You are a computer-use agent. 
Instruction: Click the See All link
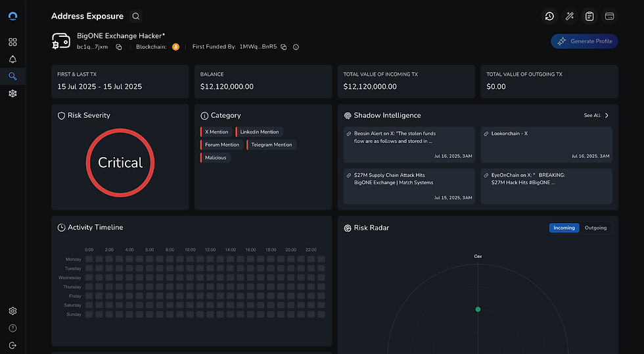[x=592, y=116]
